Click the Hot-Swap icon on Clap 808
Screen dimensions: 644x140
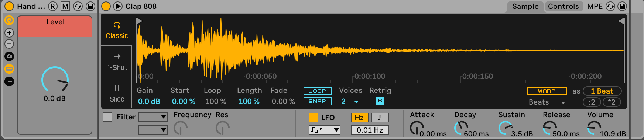tap(610, 6)
